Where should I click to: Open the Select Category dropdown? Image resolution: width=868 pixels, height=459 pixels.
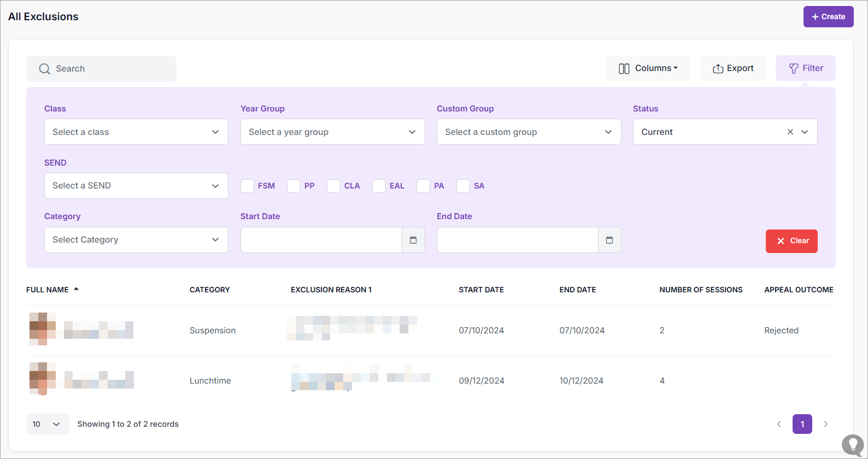pos(136,240)
